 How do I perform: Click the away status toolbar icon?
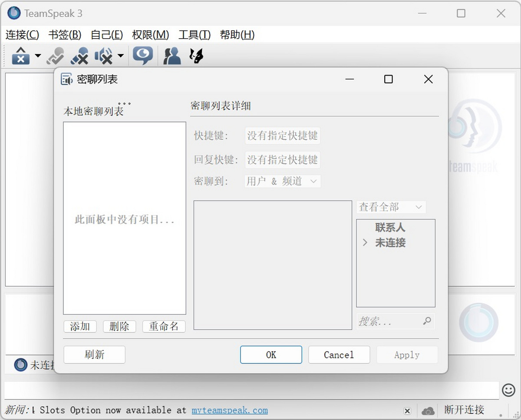pyautogui.click(x=20, y=56)
